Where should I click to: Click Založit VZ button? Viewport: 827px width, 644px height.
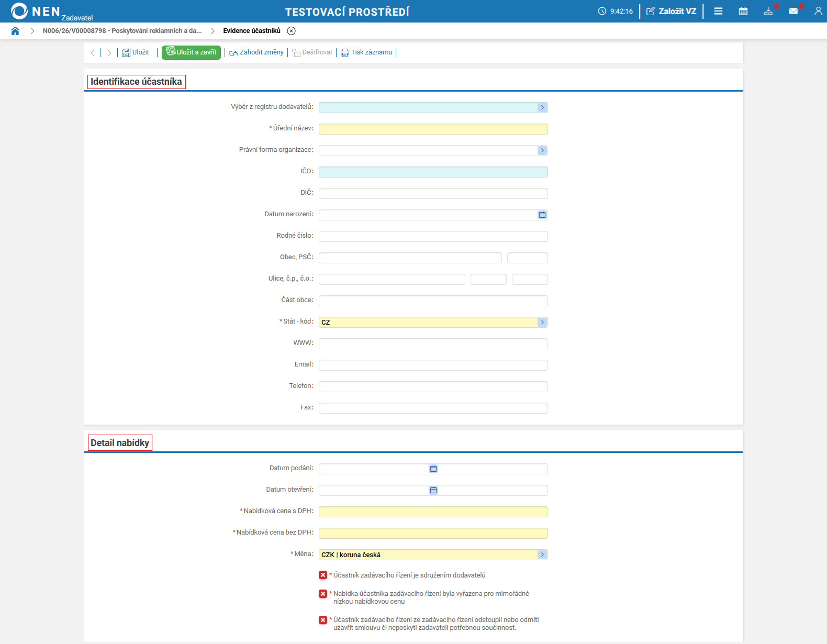(672, 11)
